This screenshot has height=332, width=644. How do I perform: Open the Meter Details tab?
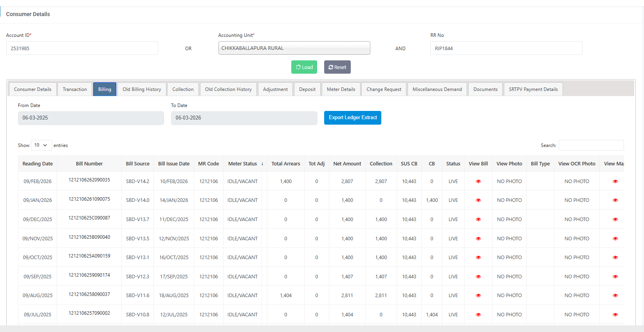click(x=341, y=89)
